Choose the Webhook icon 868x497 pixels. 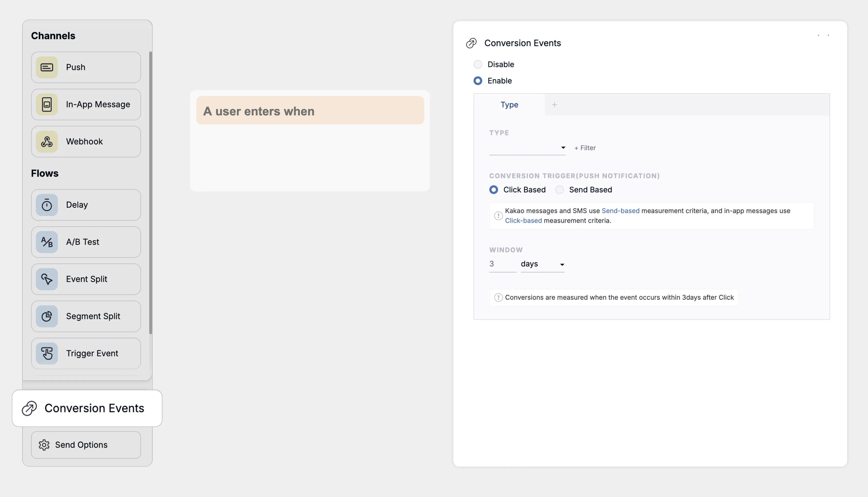[47, 142]
